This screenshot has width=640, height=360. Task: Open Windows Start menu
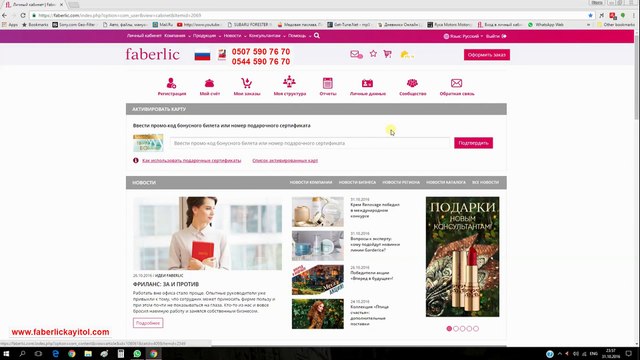click(x=6, y=353)
